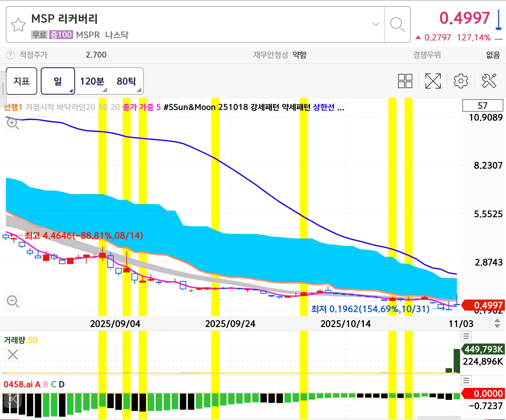Click the 거래량 50 volume label
Image resolution: width=506 pixels, height=420 pixels.
(x=21, y=340)
